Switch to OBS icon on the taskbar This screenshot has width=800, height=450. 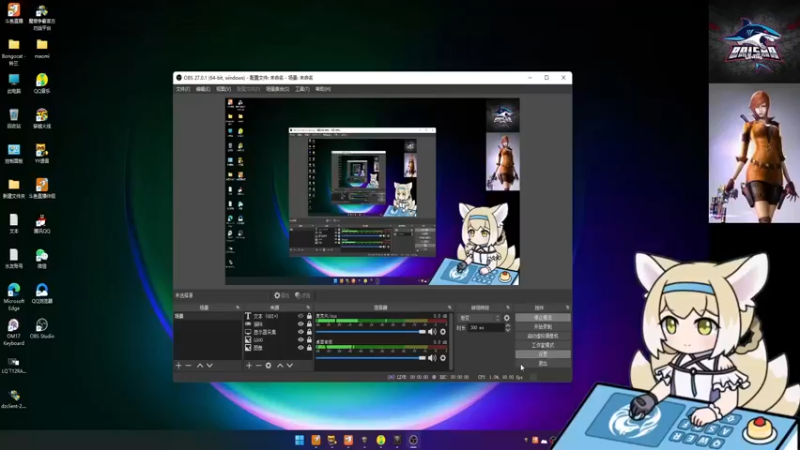(413, 440)
